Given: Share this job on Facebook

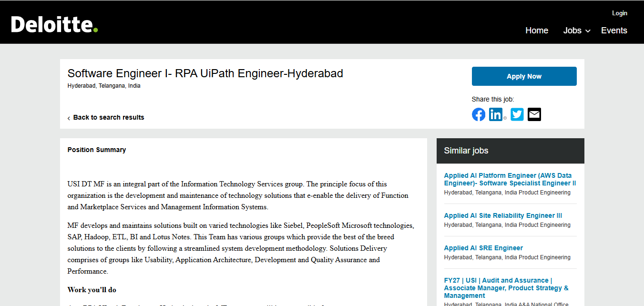Looking at the screenshot, I should (479, 114).
